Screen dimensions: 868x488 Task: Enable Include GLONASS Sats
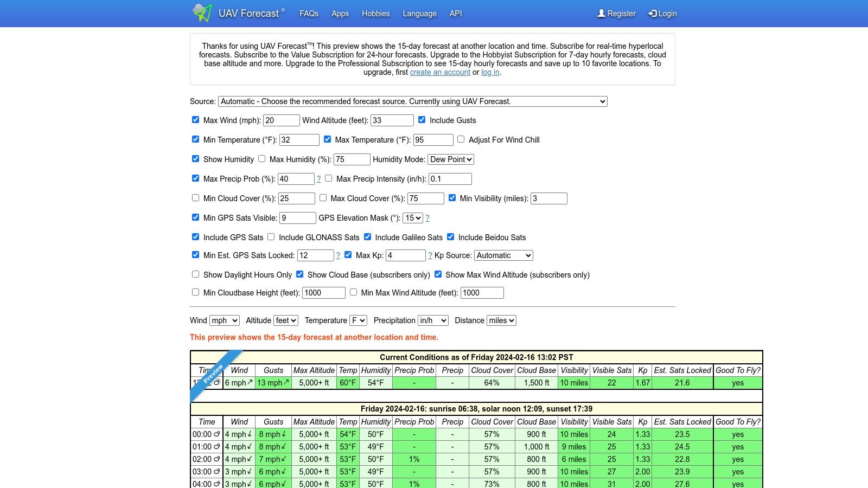click(271, 237)
